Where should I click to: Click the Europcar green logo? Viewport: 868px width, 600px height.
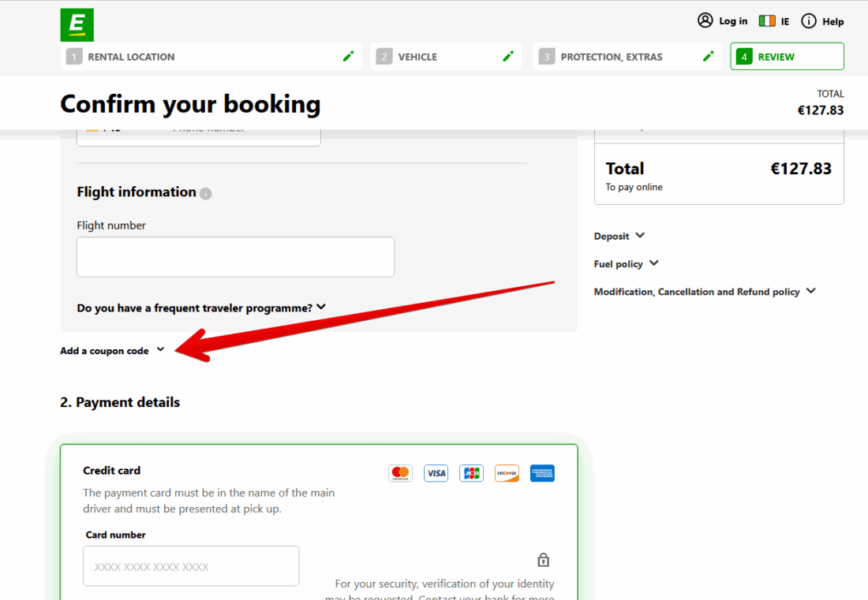click(77, 24)
